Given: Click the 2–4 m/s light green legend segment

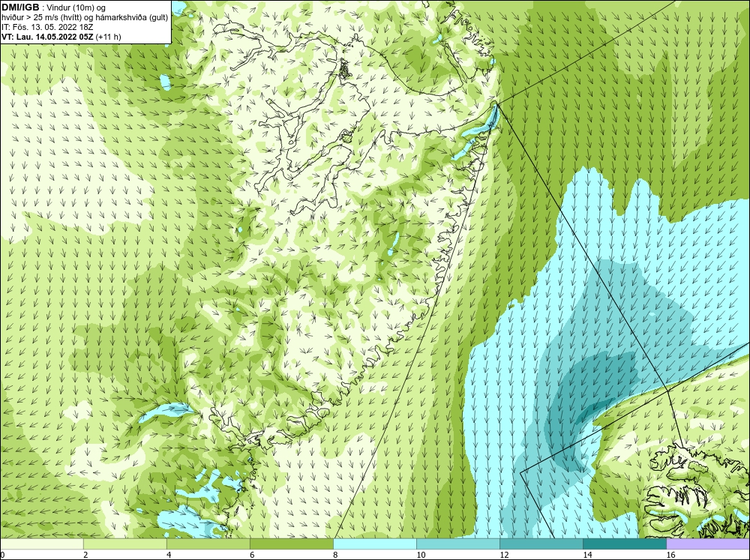Looking at the screenshot, I should click(124, 544).
